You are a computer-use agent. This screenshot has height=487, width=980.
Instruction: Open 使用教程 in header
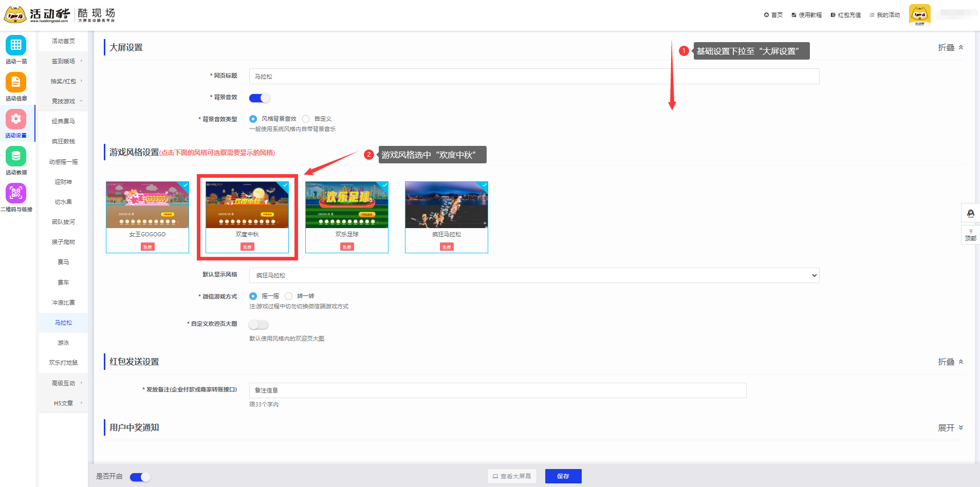[807, 15]
